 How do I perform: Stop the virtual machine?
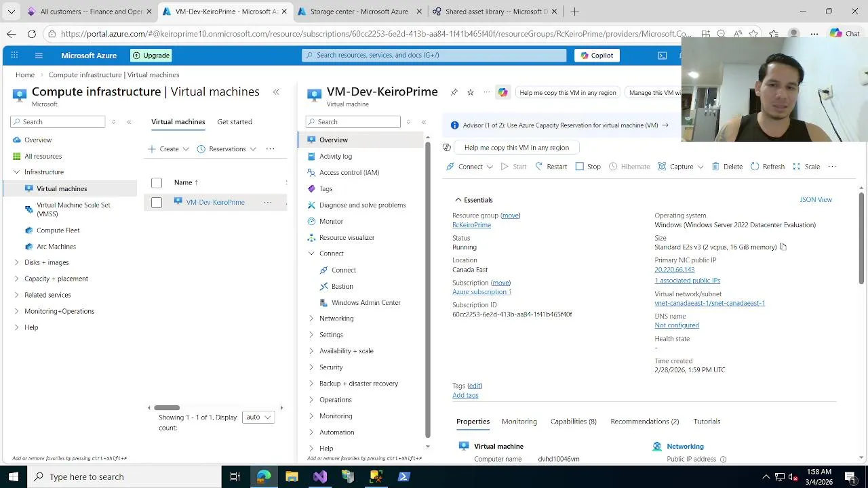(588, 167)
